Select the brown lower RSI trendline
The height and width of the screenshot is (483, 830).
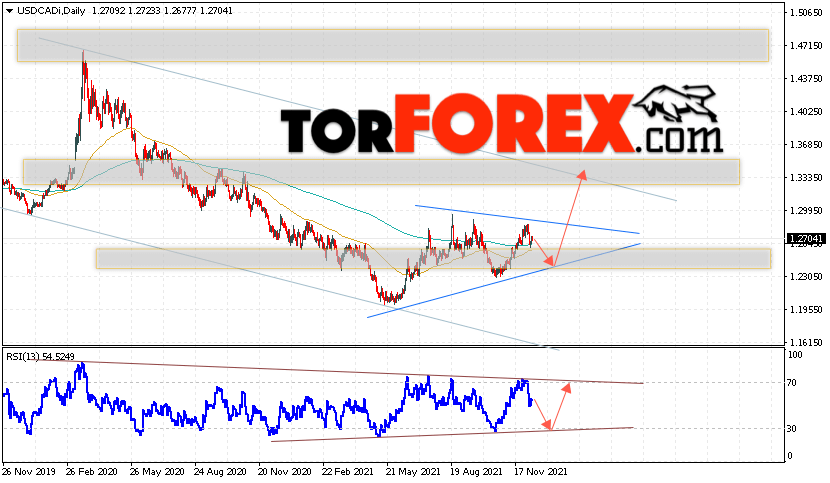point(452,434)
